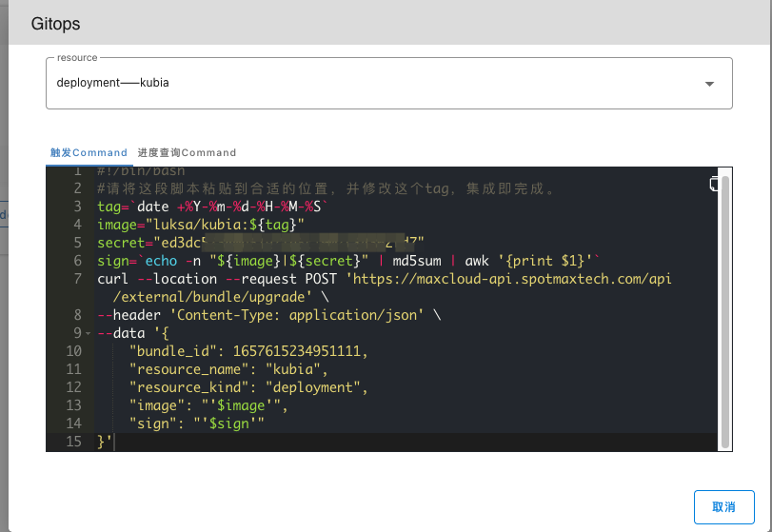Viewport: 772px width, 532px height.
Task: Click the Chinese comment on line 2
Action: tap(326, 188)
